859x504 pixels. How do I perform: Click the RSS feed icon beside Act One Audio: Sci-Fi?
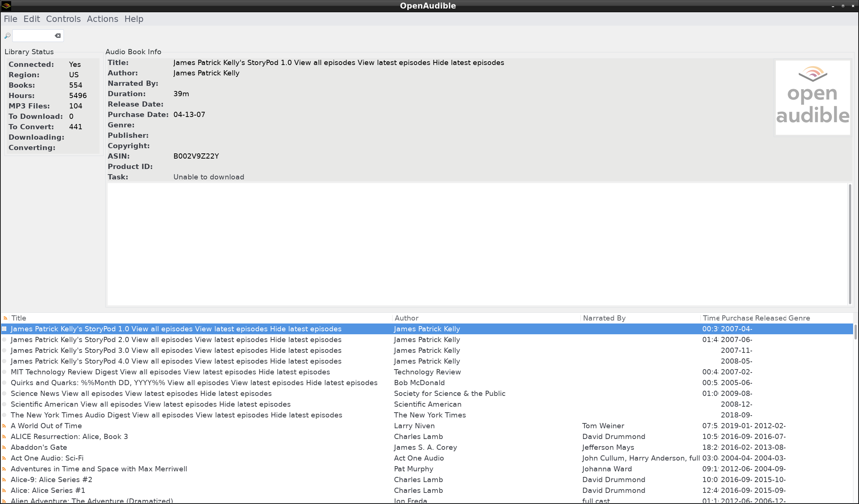pyautogui.click(x=4, y=458)
